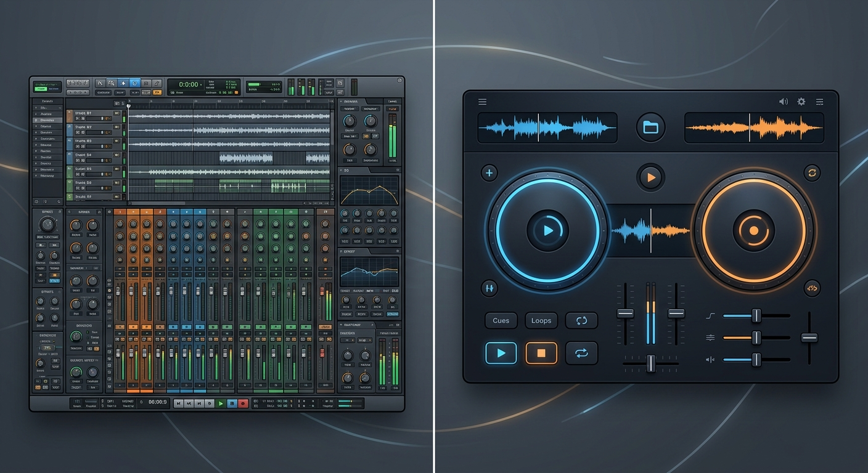The height and width of the screenshot is (473, 868).
Task: Click the blue play button on the left jog wheel
Action: (547, 231)
